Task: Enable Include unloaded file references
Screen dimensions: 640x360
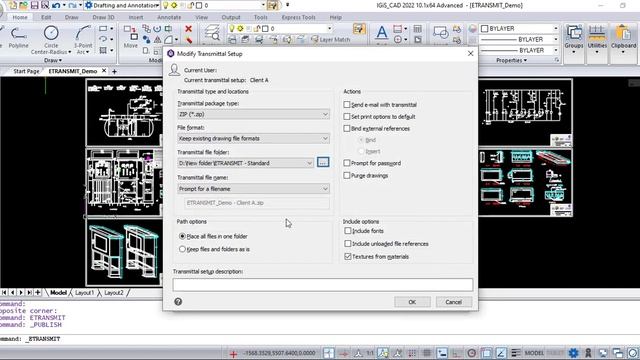Action: [348, 243]
